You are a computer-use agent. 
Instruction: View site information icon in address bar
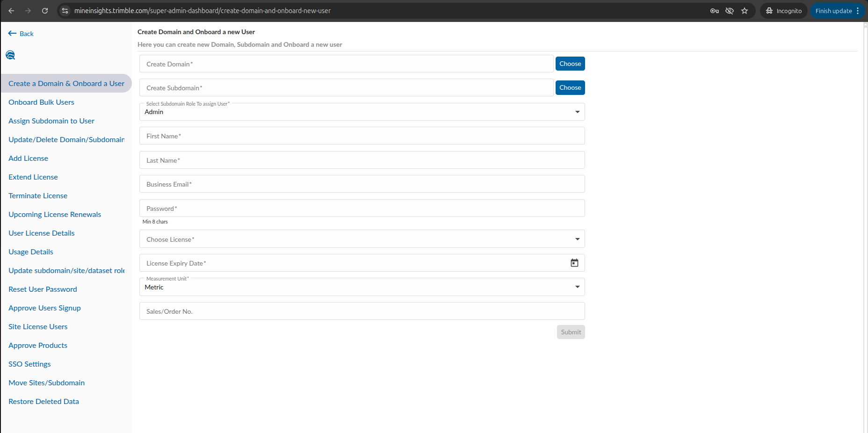click(x=65, y=11)
